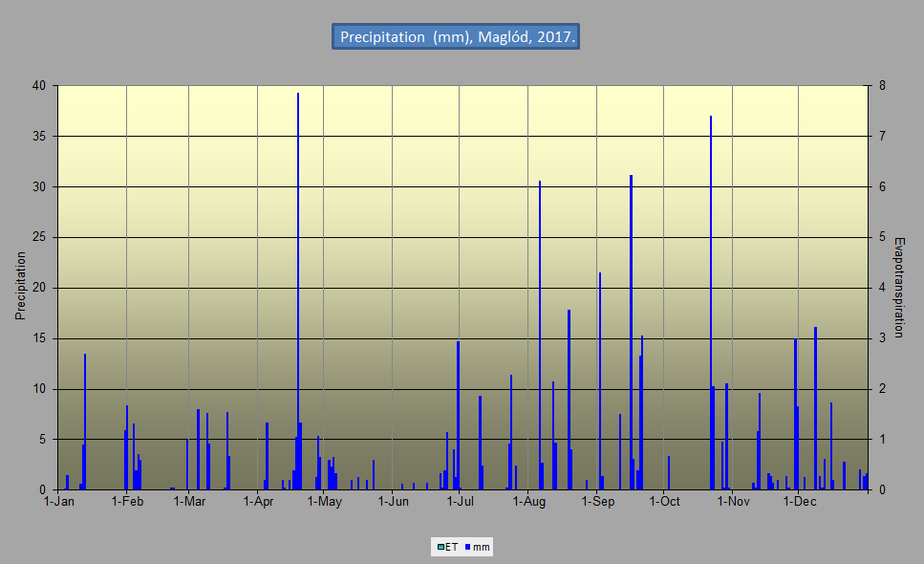Click the 1-Dec x-axis label
Viewport: 924px width, 564px height.
[x=800, y=502]
